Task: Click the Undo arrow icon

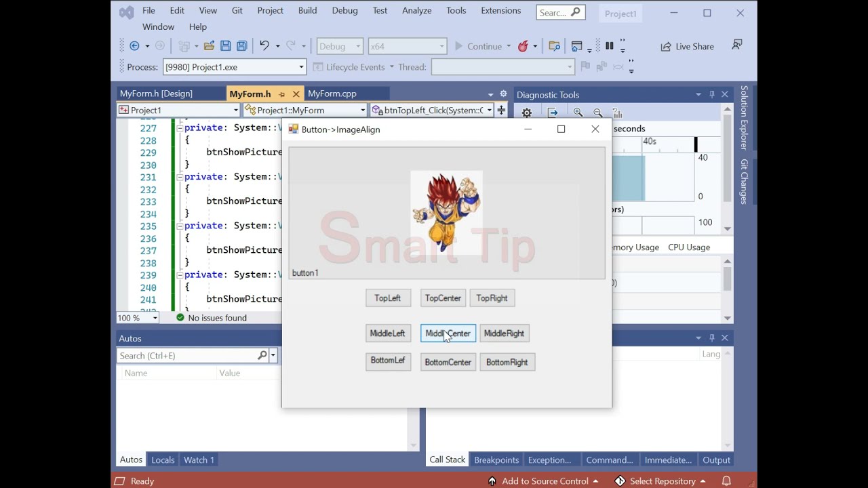Action: [264, 46]
